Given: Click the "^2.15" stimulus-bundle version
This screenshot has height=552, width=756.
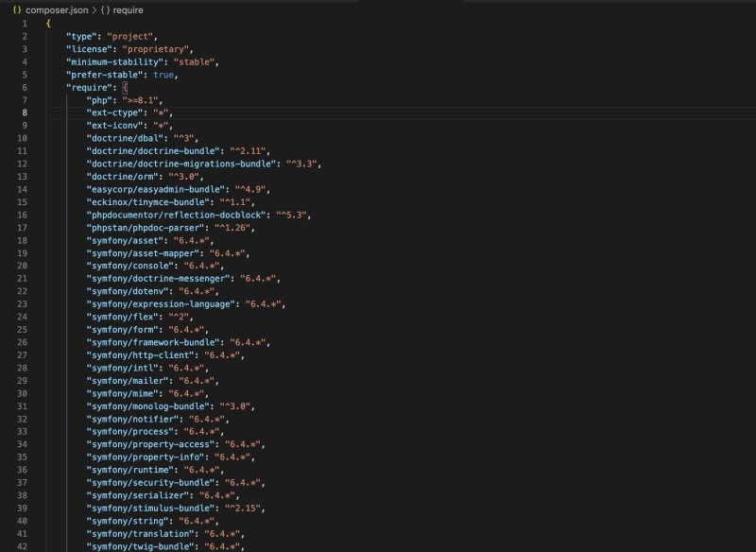Looking at the screenshot, I should click(x=243, y=509).
